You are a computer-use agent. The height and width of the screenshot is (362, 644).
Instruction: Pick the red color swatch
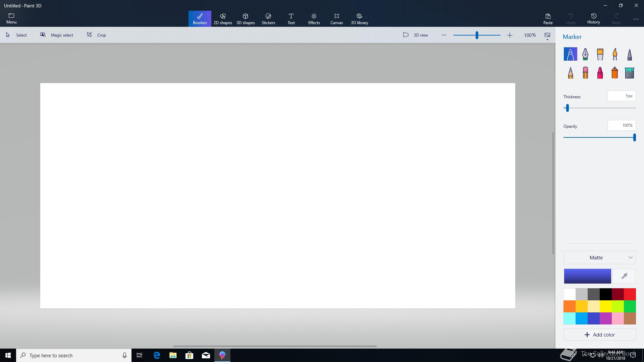point(630,294)
